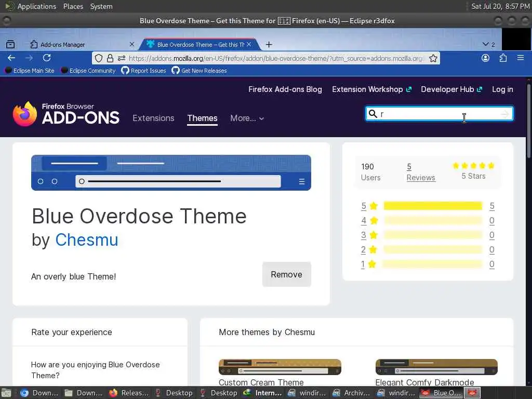Open the Extensions section
The image size is (532, 399).
(153, 118)
